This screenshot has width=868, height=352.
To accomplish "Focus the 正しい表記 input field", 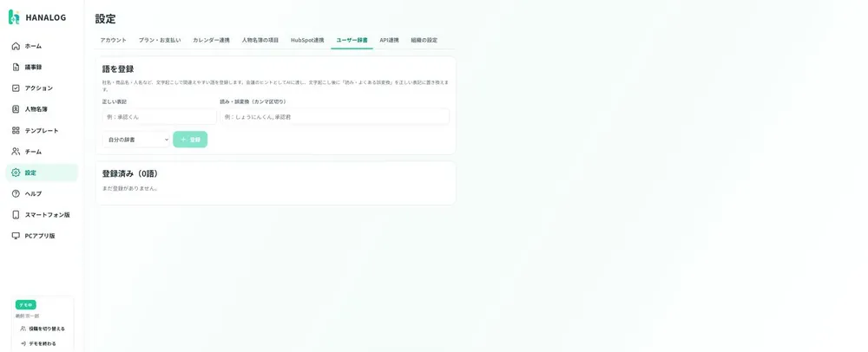I will [x=160, y=116].
